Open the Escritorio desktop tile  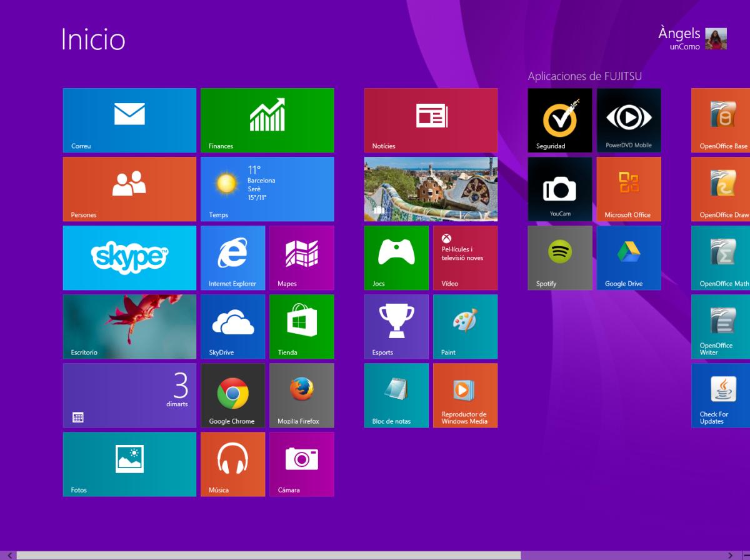129,326
